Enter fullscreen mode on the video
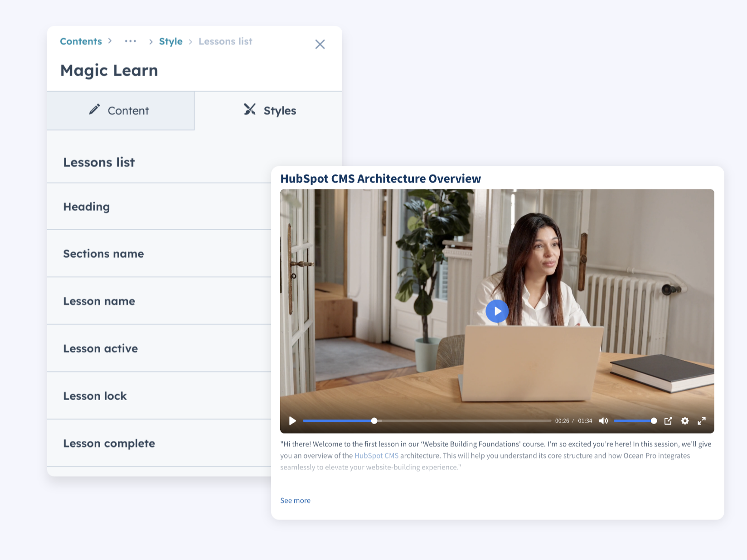747x560 pixels. 702,421
